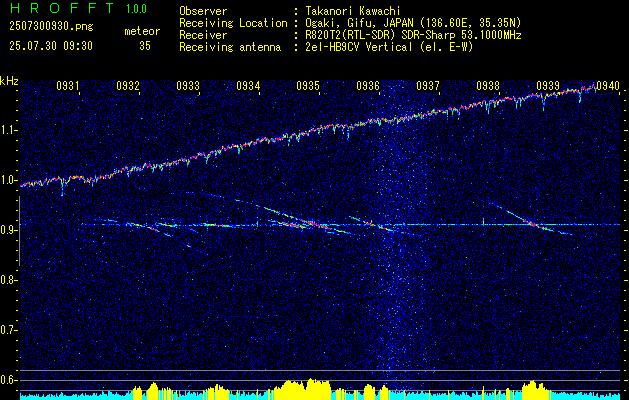This screenshot has width=629, height=400.
Task: Click the 0935 time marker
Action: pyautogui.click(x=308, y=86)
